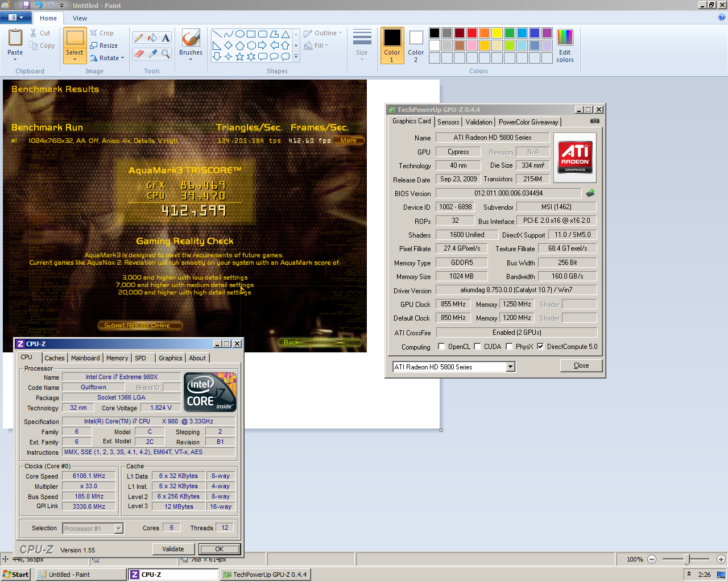The image size is (728, 582).
Task: Click the BIOS save chip icon in GPU-Z
Action: [x=590, y=193]
